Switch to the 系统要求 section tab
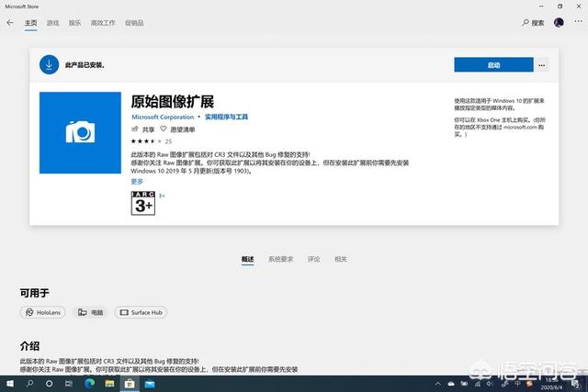588x392 pixels. click(x=280, y=259)
